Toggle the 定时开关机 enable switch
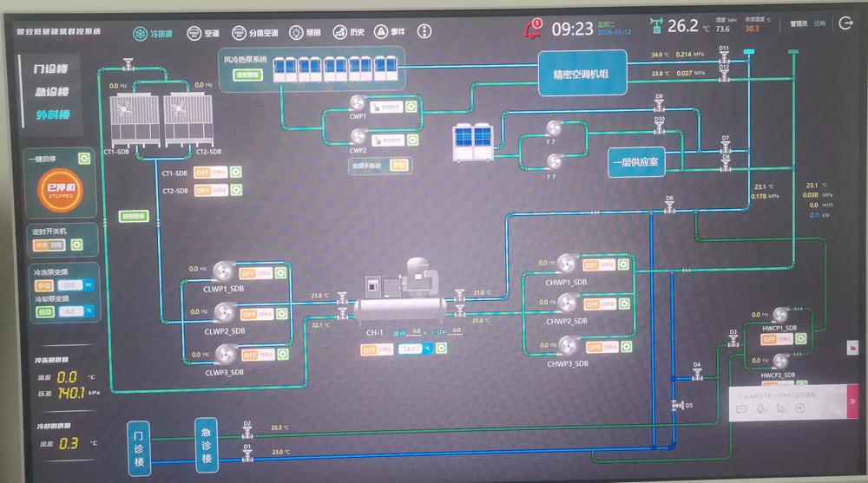The image size is (868, 483). 49,245
